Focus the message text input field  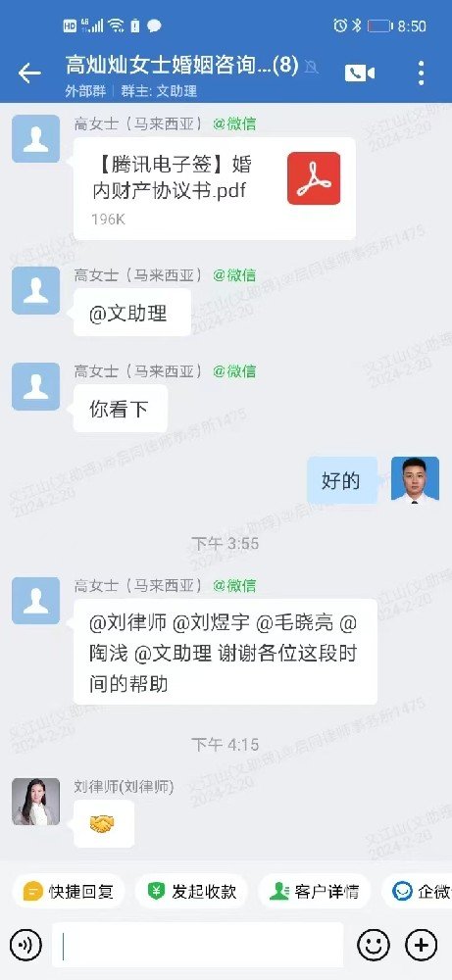(197, 945)
